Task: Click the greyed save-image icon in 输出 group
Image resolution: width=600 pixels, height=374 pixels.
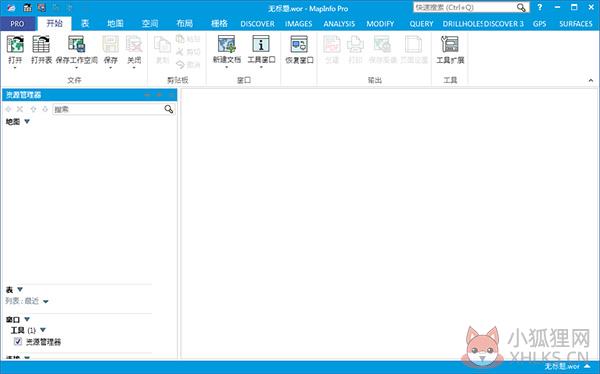Action: tap(382, 45)
